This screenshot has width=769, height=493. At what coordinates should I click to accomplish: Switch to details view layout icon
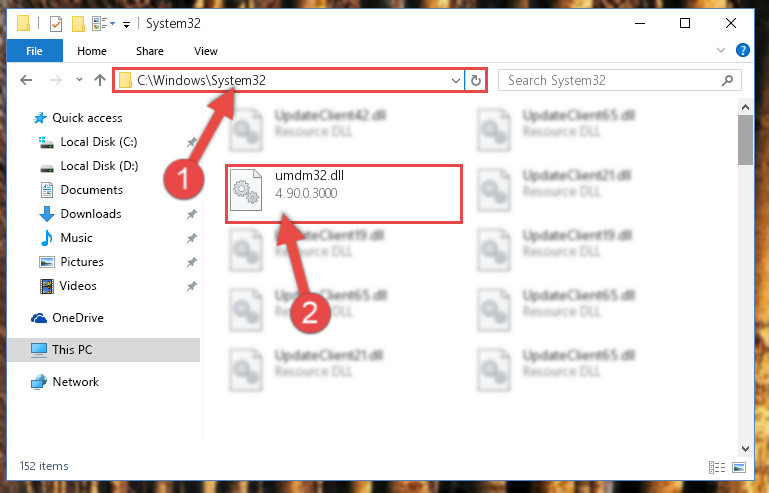717,467
